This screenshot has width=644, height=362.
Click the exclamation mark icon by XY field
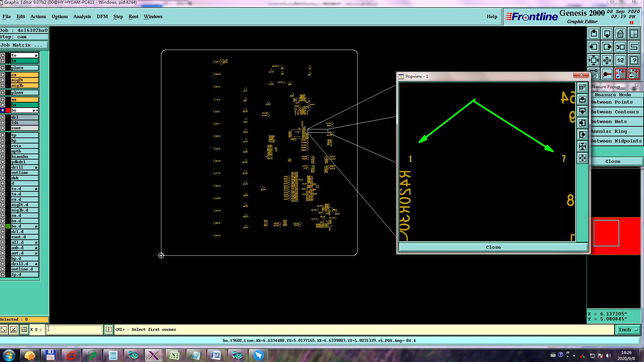coord(109,330)
